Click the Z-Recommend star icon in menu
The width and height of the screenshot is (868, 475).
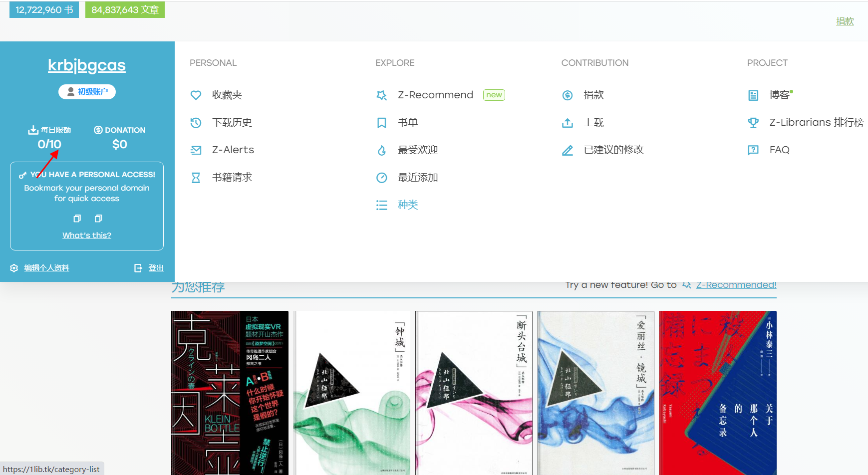(382, 95)
